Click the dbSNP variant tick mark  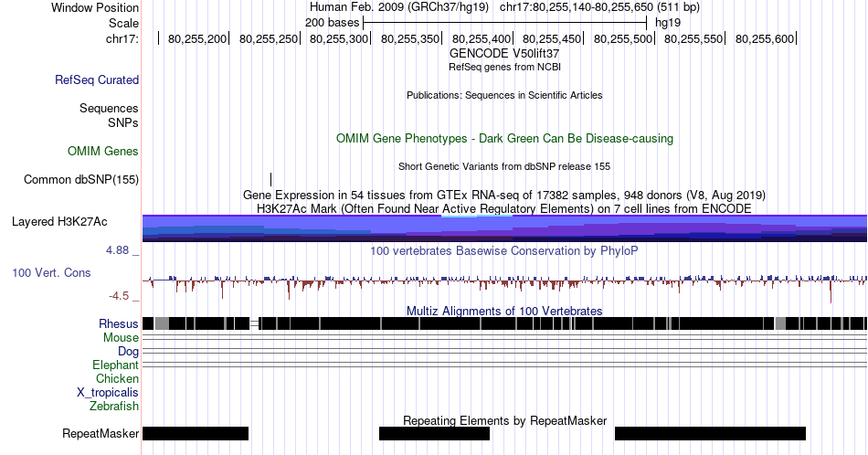pyautogui.click(x=270, y=179)
